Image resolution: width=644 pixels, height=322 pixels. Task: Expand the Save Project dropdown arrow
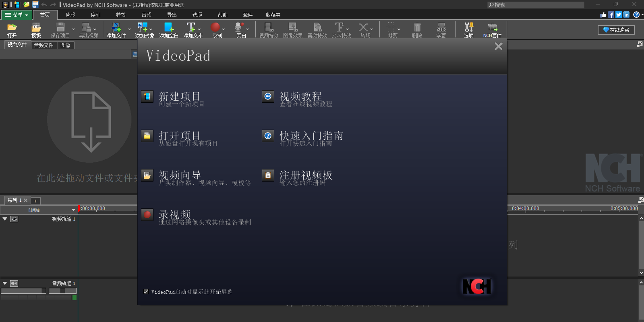pos(73,29)
